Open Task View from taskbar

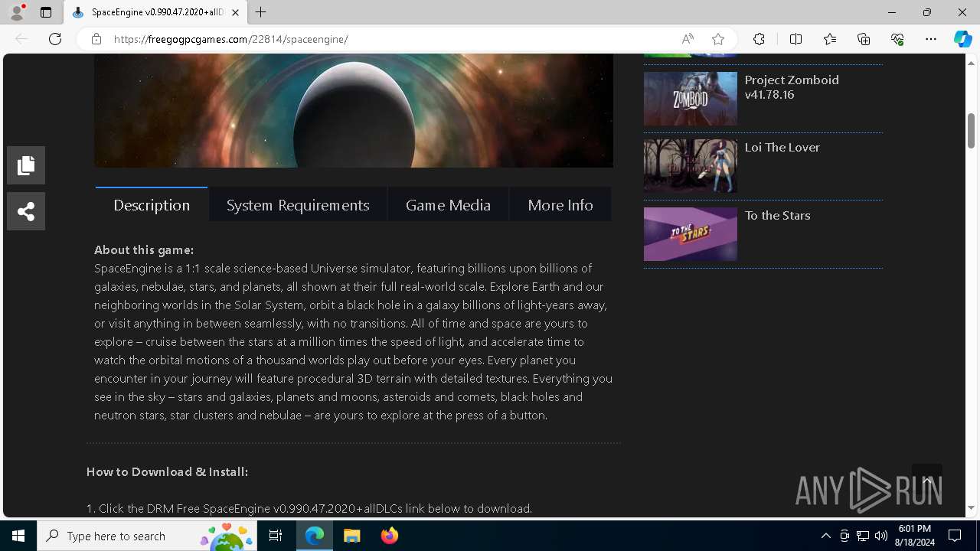[x=276, y=536]
